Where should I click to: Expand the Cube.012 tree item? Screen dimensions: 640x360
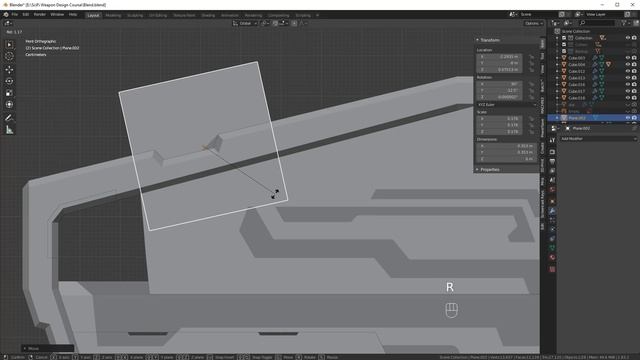[558, 71]
